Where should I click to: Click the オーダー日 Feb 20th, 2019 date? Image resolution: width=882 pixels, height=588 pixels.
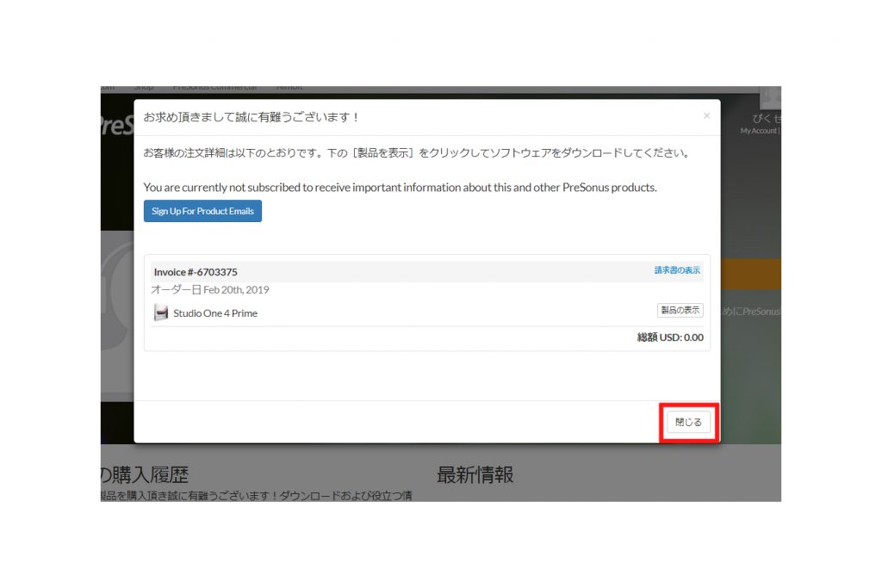pyautogui.click(x=210, y=289)
